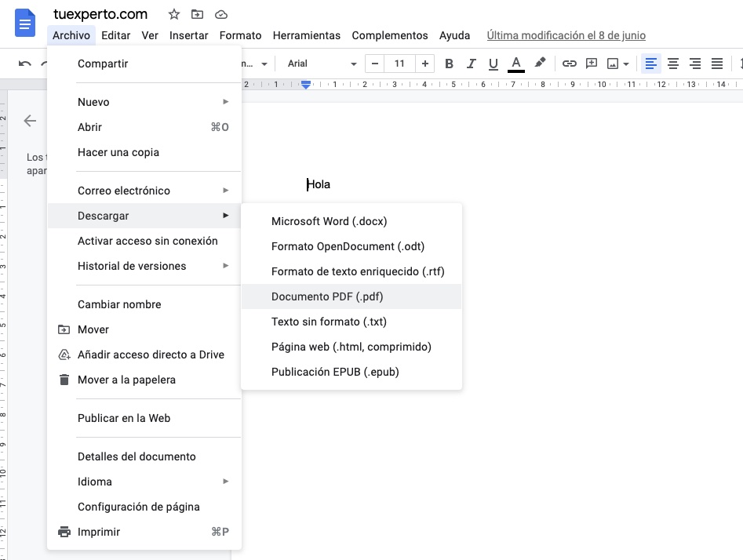Toggle underline formatting
Image resolution: width=743 pixels, height=560 pixels.
(x=494, y=64)
